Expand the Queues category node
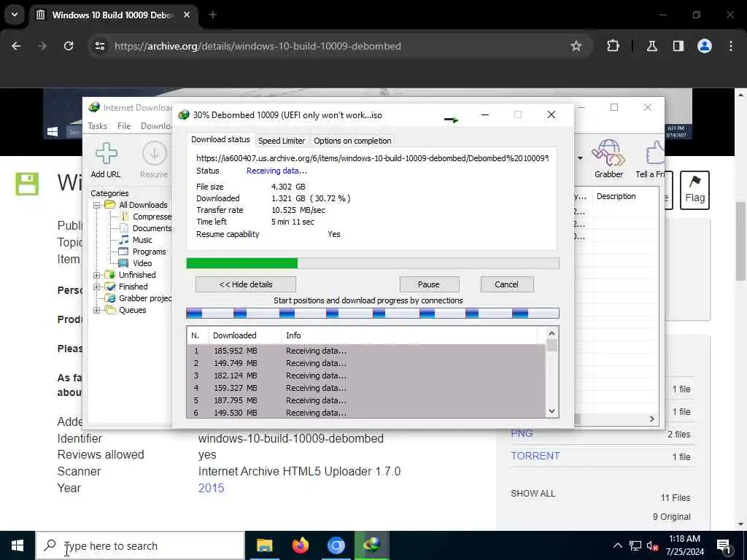Viewport: 747px width, 560px height. coord(97,310)
